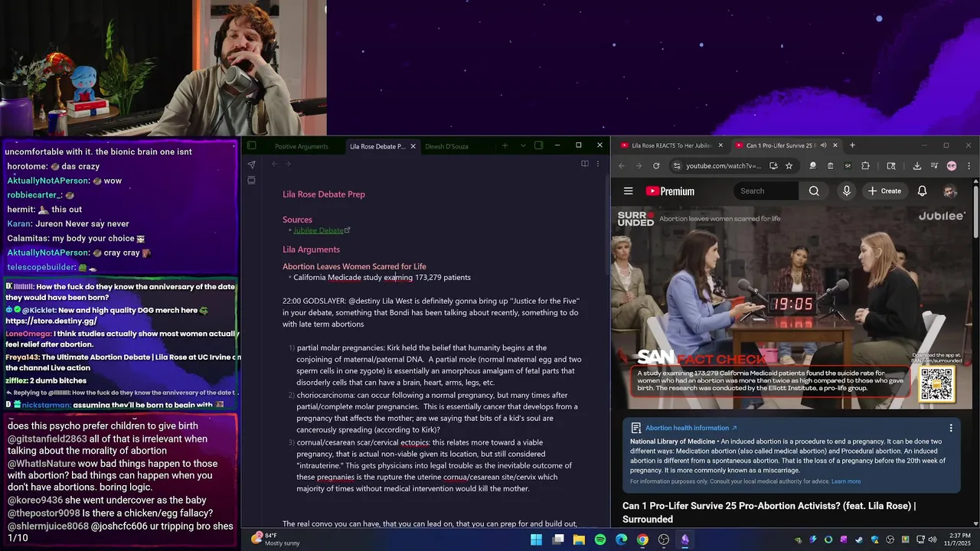Go to YouTube Premium home logo

pyautogui.click(x=670, y=191)
